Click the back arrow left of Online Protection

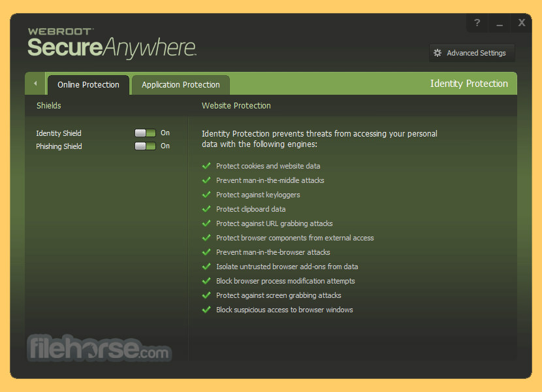click(35, 84)
